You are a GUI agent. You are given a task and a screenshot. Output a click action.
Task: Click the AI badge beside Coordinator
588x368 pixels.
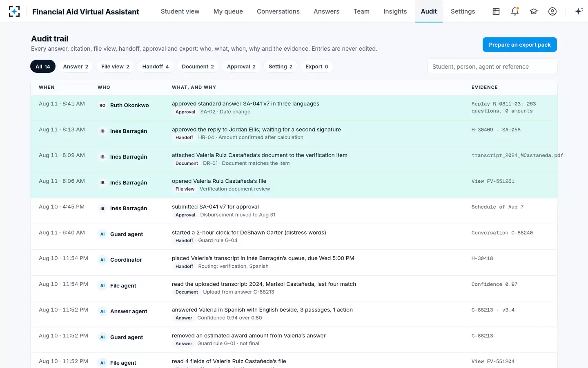[x=102, y=260]
